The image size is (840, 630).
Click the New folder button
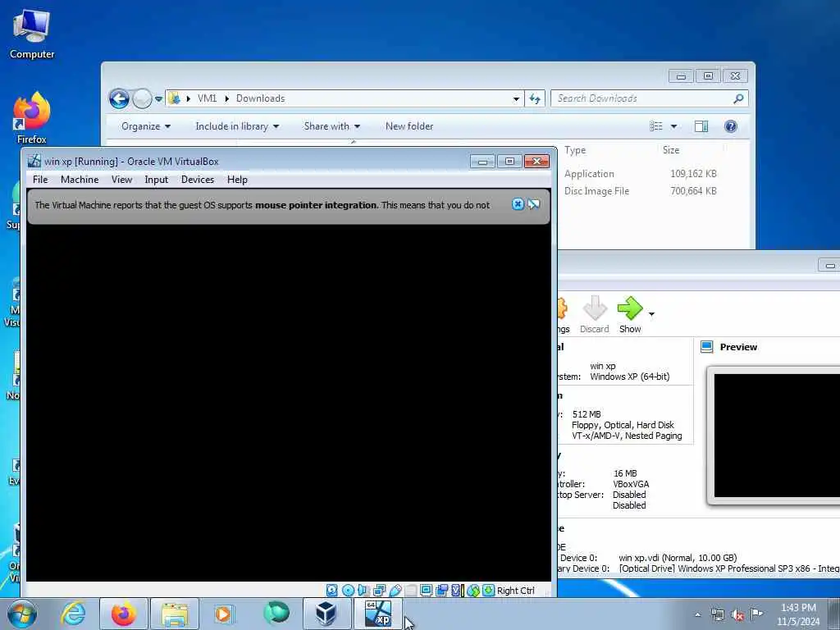(x=409, y=126)
